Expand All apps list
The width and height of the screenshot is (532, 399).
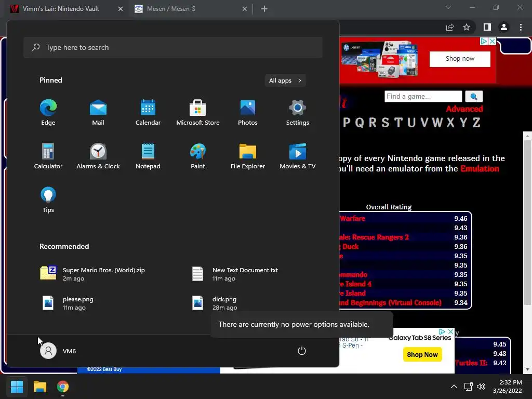(x=285, y=81)
